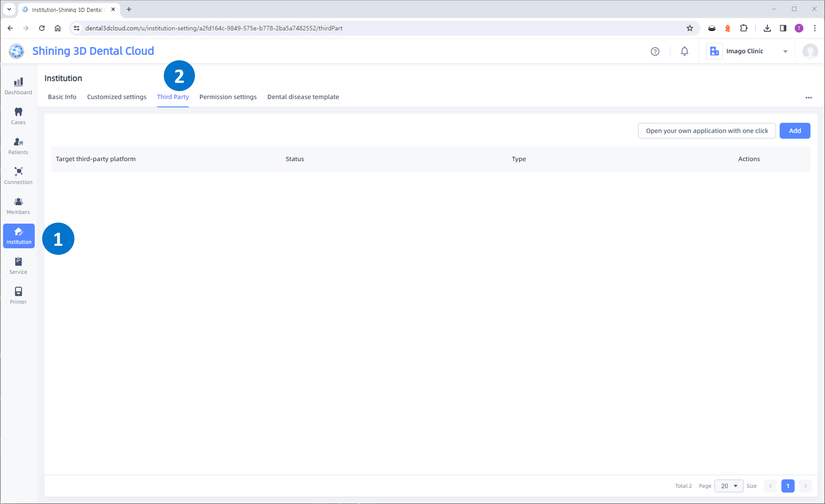Click the notification bell icon

[684, 51]
